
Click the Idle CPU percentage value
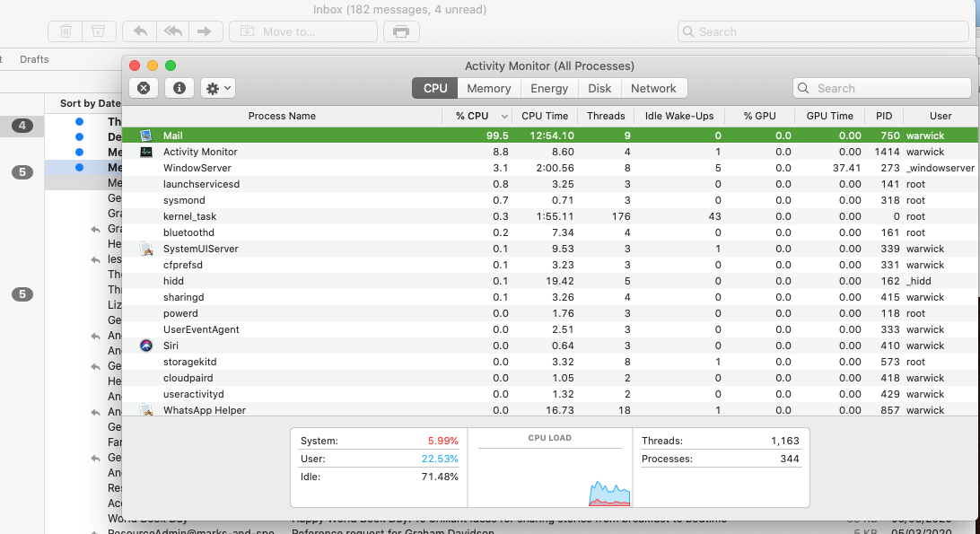(440, 477)
